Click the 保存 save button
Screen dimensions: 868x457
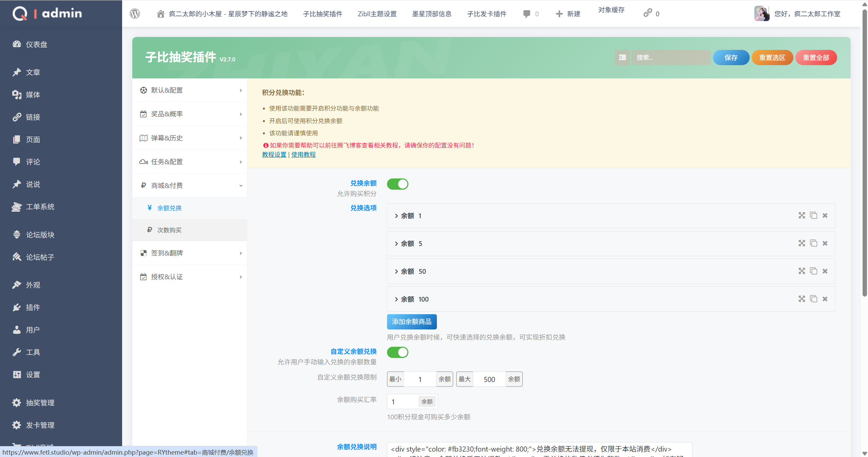pos(731,57)
